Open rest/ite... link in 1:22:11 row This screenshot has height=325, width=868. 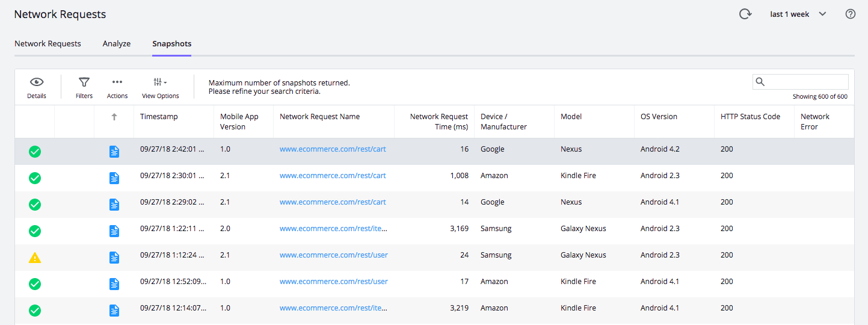point(333,229)
